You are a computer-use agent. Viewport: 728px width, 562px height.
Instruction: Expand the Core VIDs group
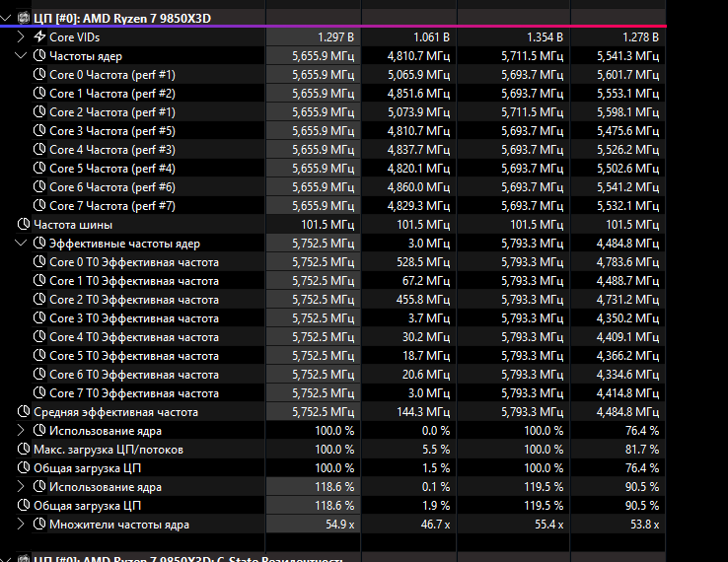coord(21,36)
